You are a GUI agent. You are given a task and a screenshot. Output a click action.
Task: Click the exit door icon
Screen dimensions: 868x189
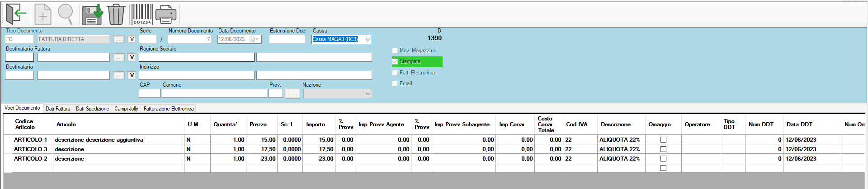[16, 14]
